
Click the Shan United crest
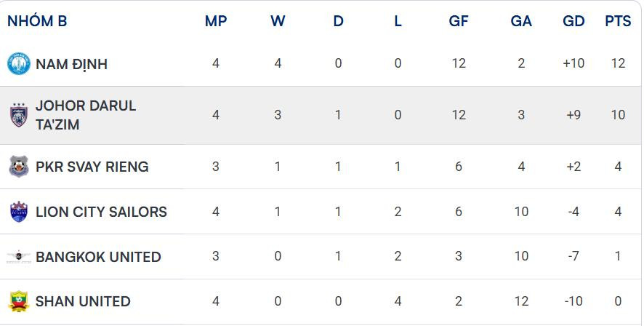tap(18, 301)
